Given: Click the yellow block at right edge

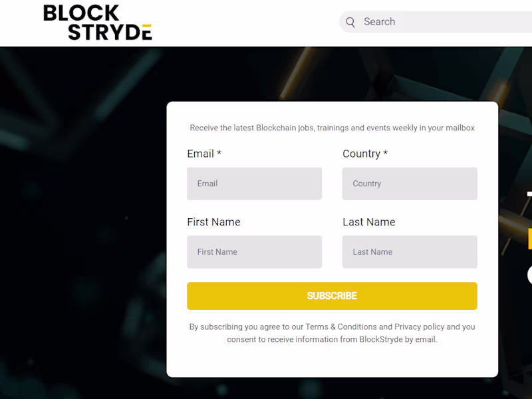Looking at the screenshot, I should click(529, 239).
